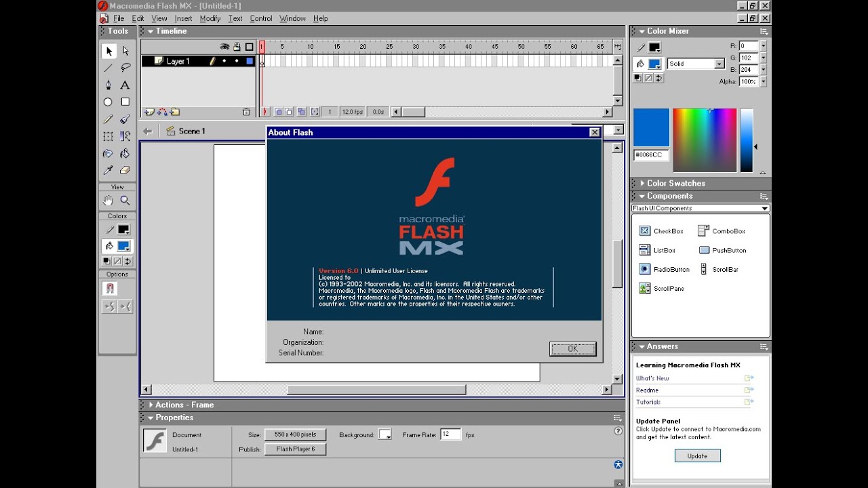The width and height of the screenshot is (868, 488).
Task: Select the Eyedropper tool
Action: pyautogui.click(x=108, y=171)
